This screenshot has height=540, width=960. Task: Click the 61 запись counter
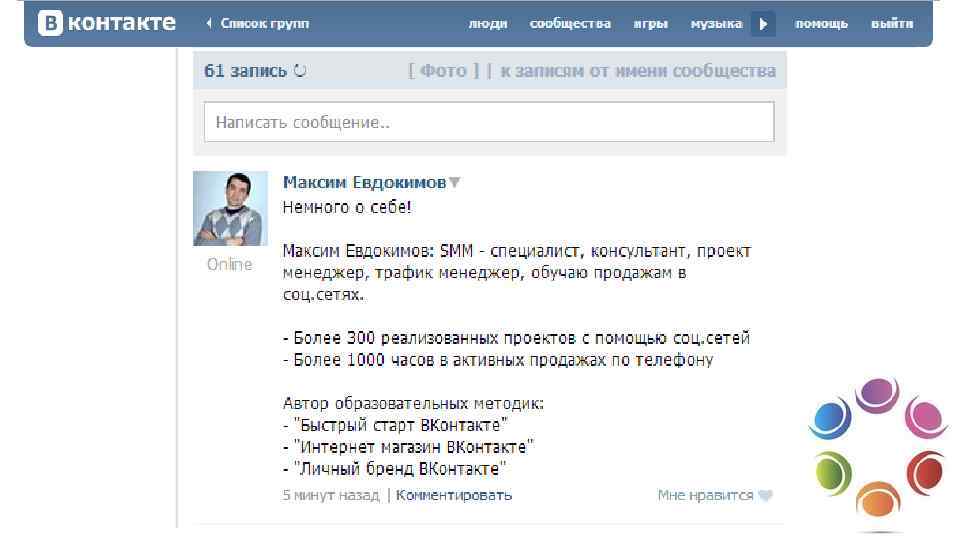tap(245, 71)
